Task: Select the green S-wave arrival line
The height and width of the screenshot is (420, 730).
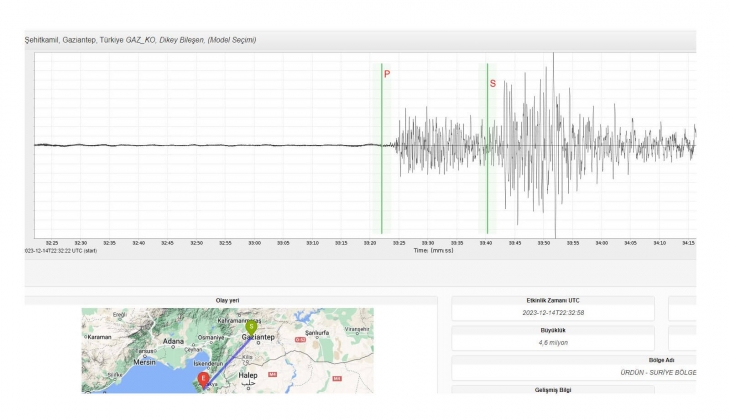Action: coord(487,150)
